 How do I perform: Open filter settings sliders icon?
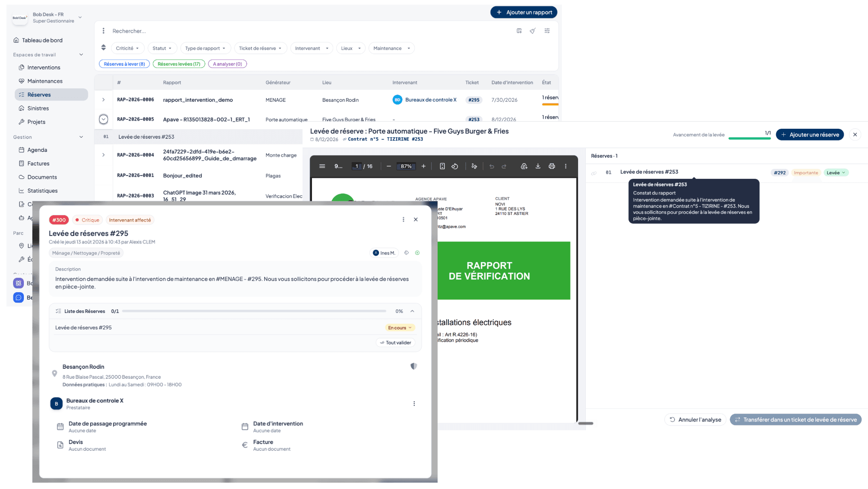point(547,31)
